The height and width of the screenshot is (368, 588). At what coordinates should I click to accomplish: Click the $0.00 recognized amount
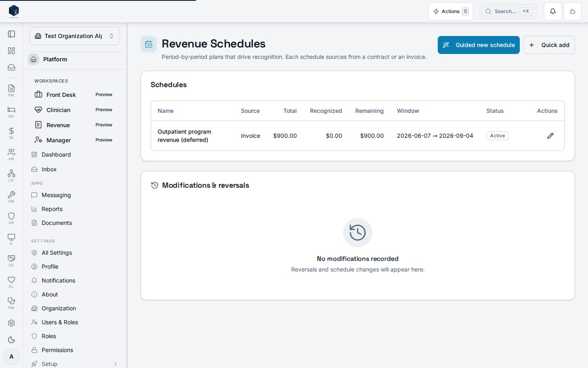click(334, 136)
